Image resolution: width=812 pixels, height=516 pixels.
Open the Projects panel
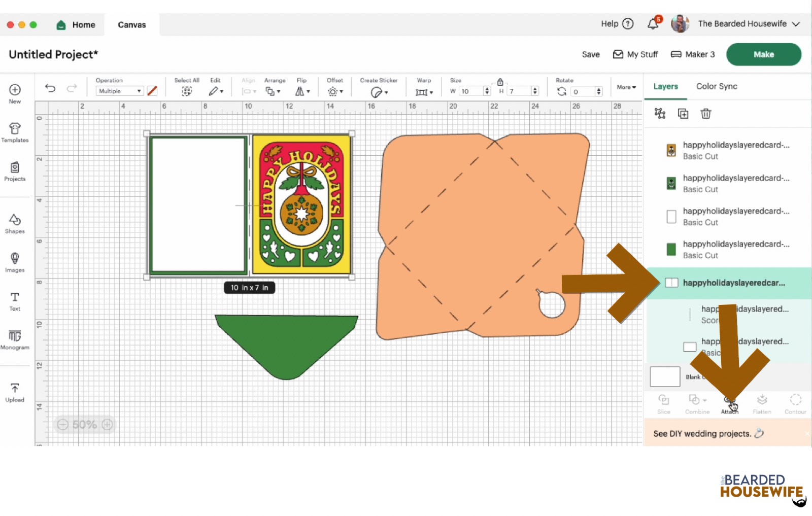click(x=15, y=167)
